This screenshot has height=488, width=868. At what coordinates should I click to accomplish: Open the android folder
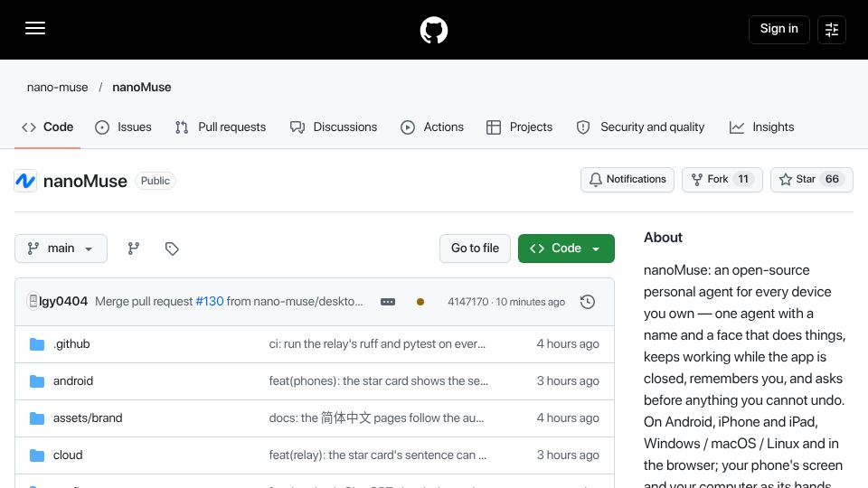pyautogui.click(x=73, y=381)
